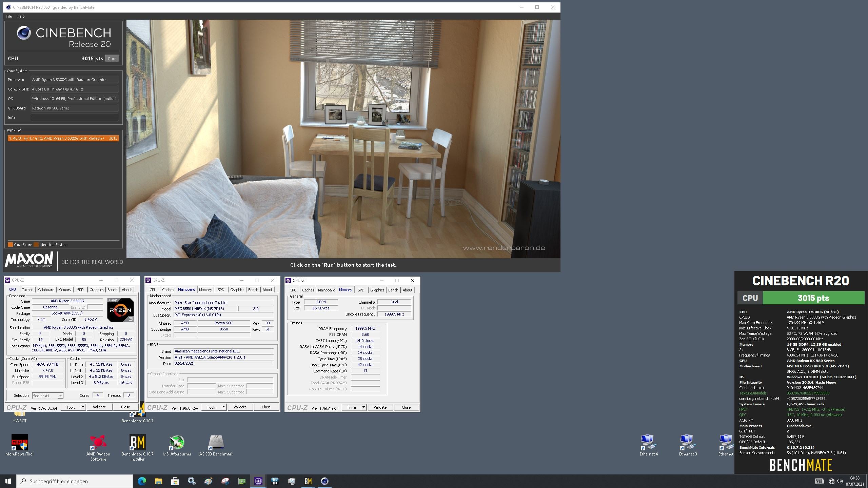Start the Cinebench CPU test with Run
Viewport: 868px width, 488px height.
tap(112, 59)
